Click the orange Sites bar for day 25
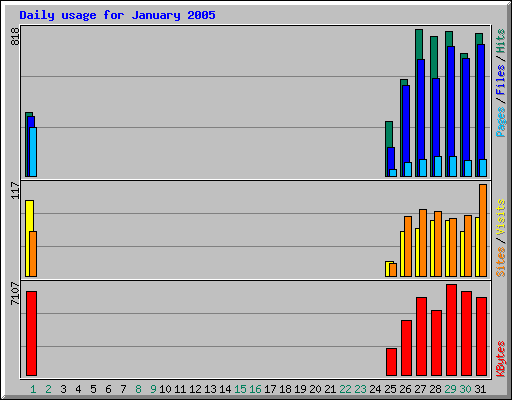 coord(393,270)
